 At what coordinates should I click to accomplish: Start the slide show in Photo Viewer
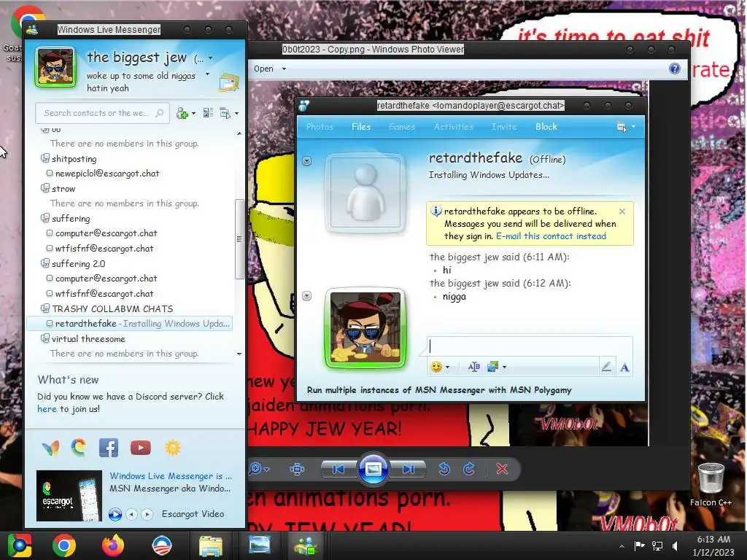pos(373,469)
